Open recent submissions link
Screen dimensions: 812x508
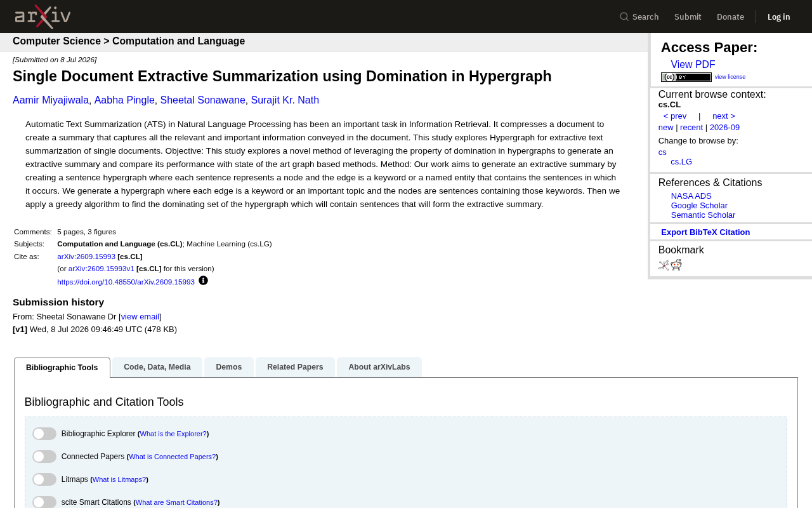pyautogui.click(x=691, y=128)
